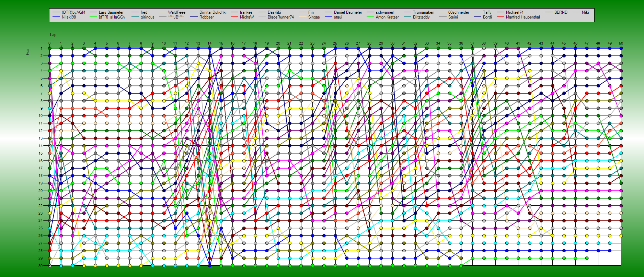Click position number 15 label
Viewport: 644px width, 277px height.
tap(41, 153)
